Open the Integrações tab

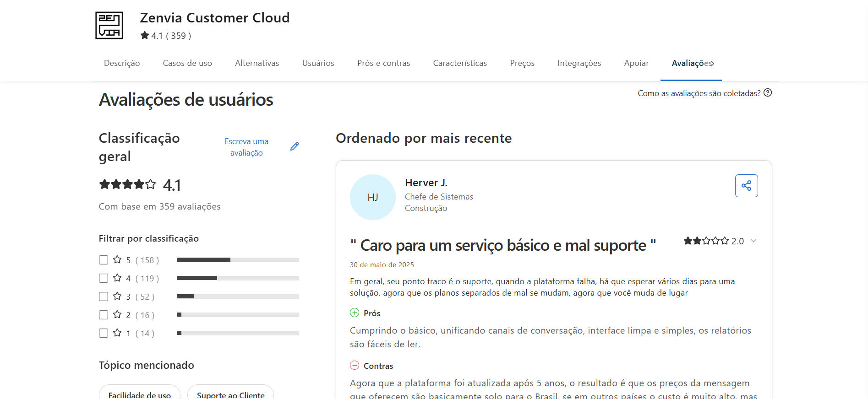[x=579, y=63]
